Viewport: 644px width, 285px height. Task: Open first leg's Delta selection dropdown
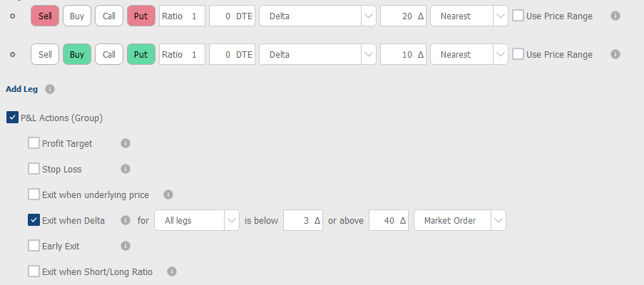point(317,16)
